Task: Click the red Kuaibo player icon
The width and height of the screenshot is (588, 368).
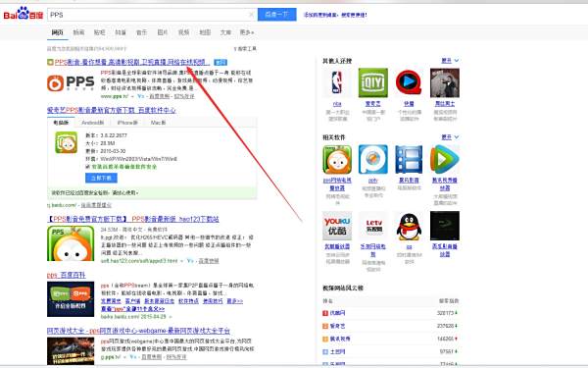Action: [409, 83]
